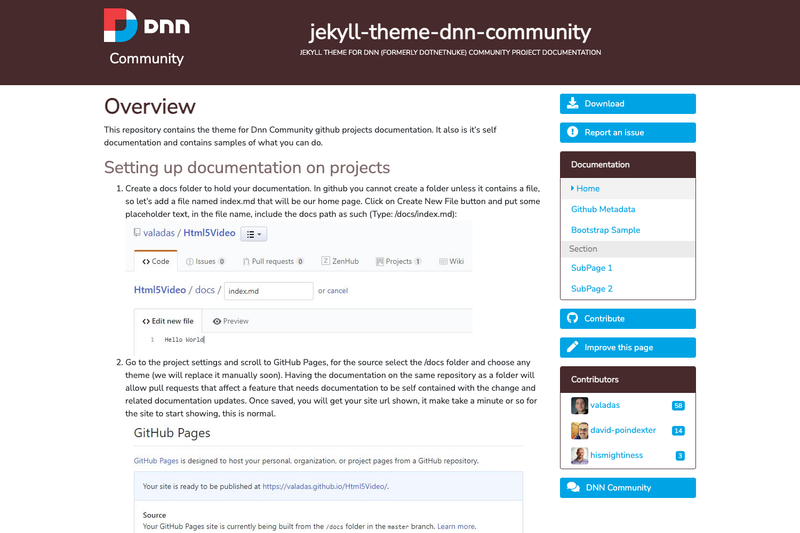The width and height of the screenshot is (800, 533).
Task: Select the Projects tab
Action: (x=398, y=261)
